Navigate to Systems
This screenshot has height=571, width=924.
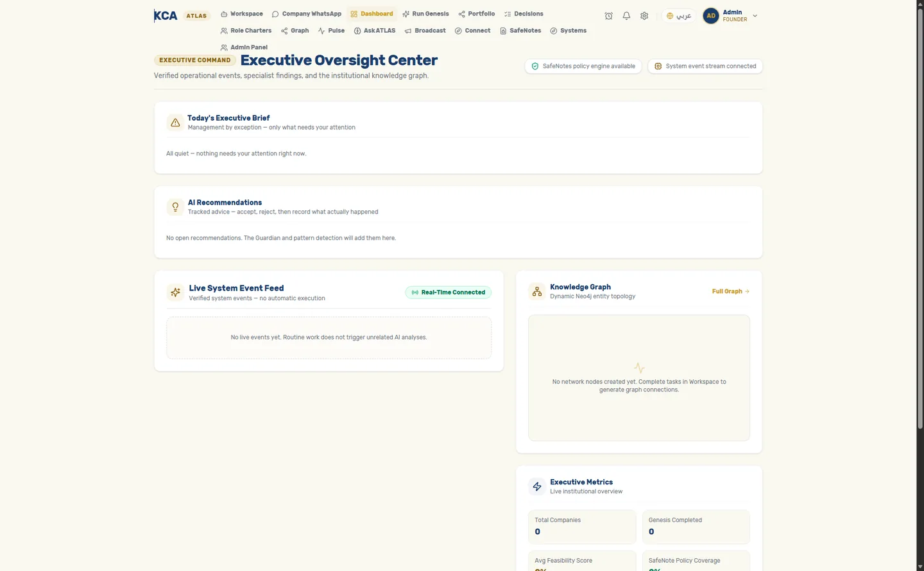tap(569, 31)
